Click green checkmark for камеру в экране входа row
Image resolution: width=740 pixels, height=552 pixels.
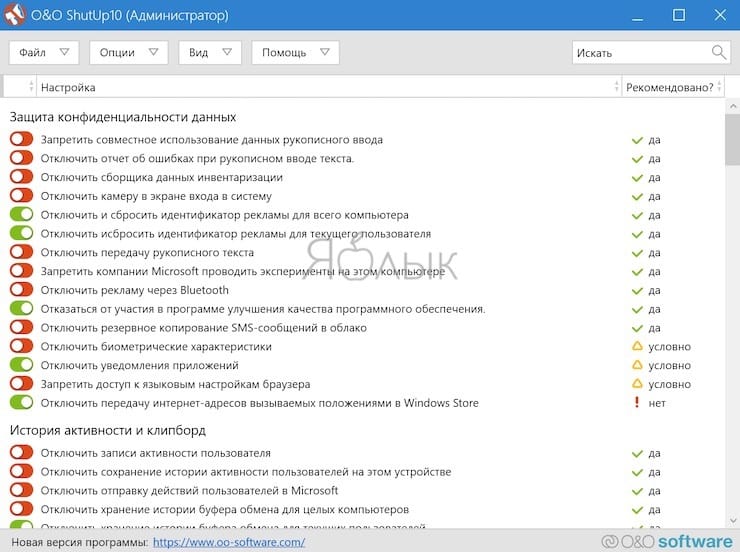tap(637, 196)
